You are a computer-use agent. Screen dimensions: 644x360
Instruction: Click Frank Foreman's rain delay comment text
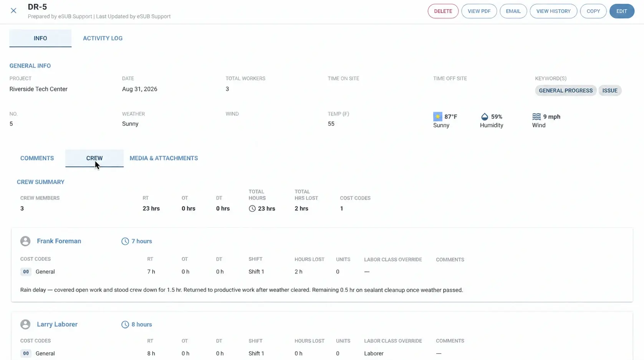pyautogui.click(x=242, y=290)
